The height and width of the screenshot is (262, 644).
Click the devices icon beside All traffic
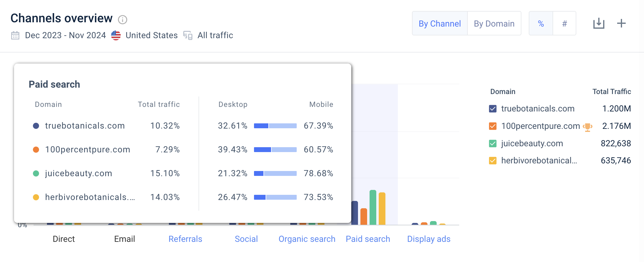(x=188, y=35)
